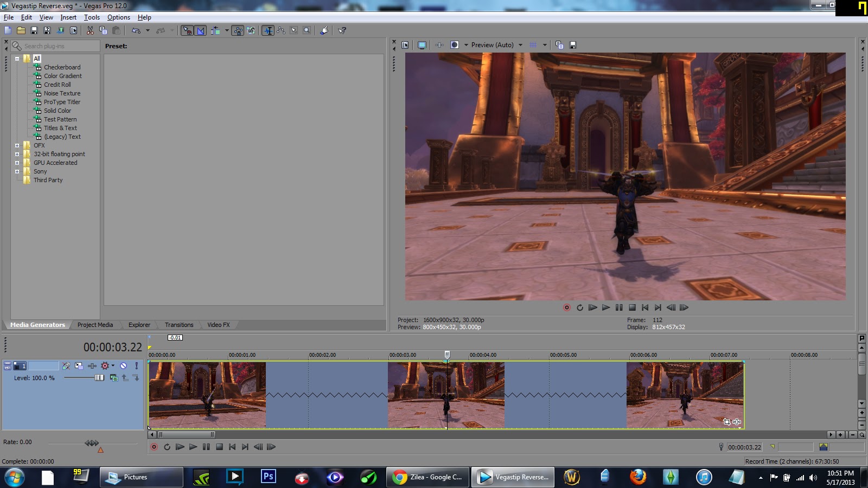Expand the OFX folder
The height and width of the screenshot is (488, 868).
17,145
